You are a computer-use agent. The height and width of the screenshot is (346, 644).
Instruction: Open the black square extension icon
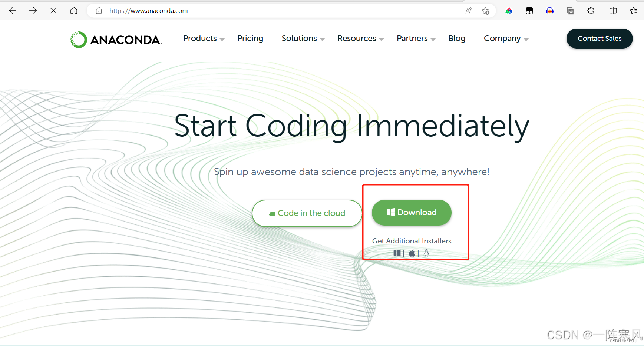tap(529, 11)
